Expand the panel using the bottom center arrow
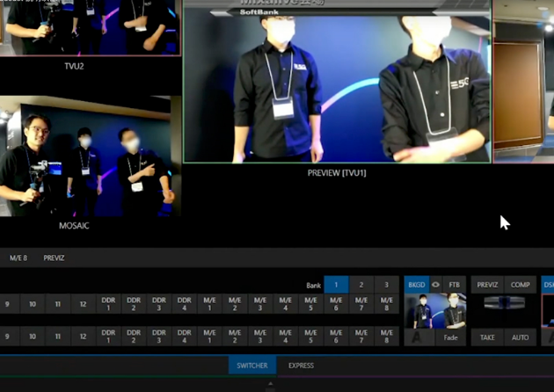554x392 pixels. click(271, 384)
